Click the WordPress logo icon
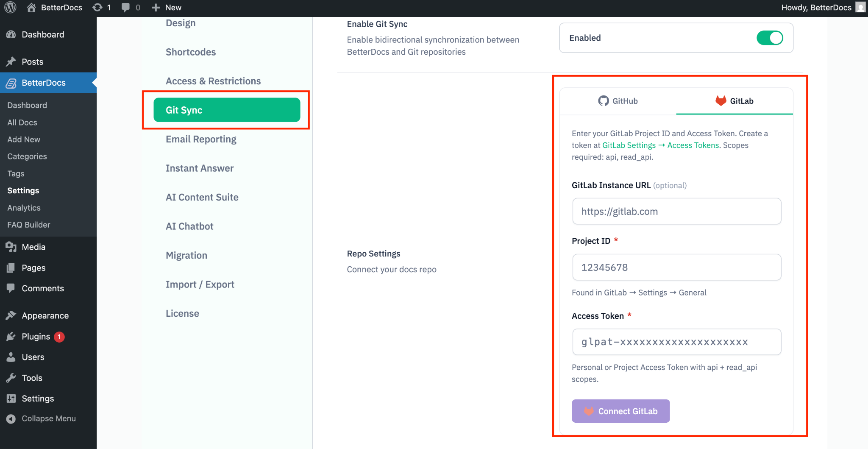 click(x=10, y=7)
